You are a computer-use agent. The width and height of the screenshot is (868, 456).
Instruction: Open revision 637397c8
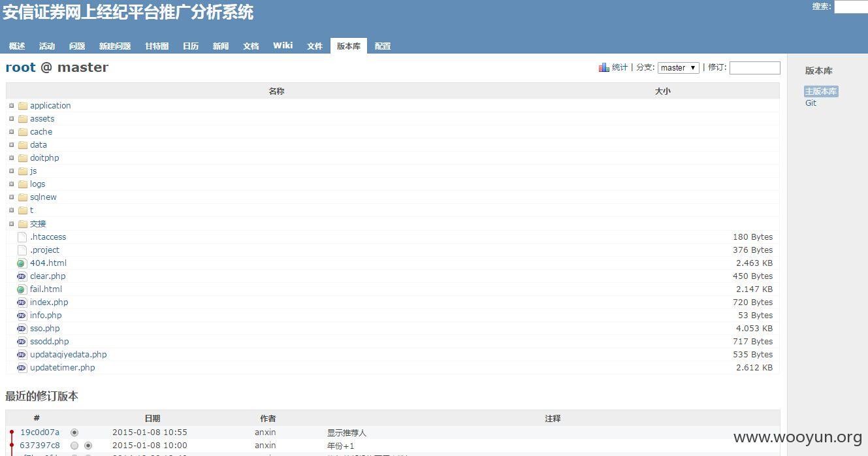click(40, 446)
